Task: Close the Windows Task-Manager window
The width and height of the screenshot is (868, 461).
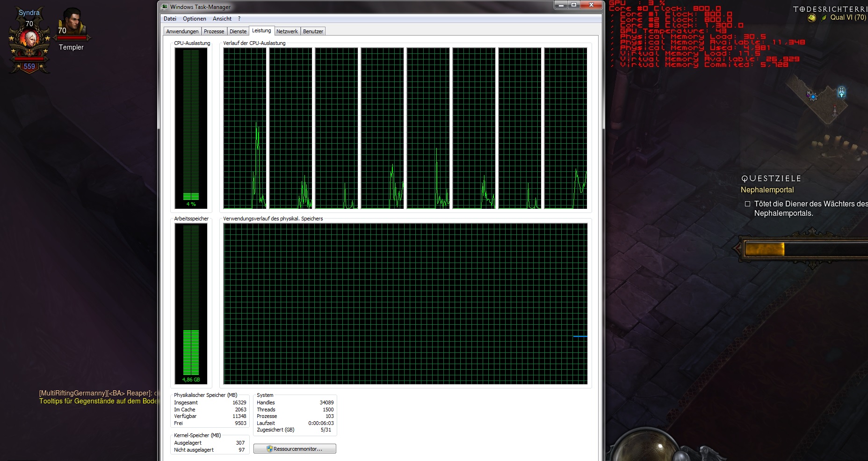Action: tap(591, 5)
